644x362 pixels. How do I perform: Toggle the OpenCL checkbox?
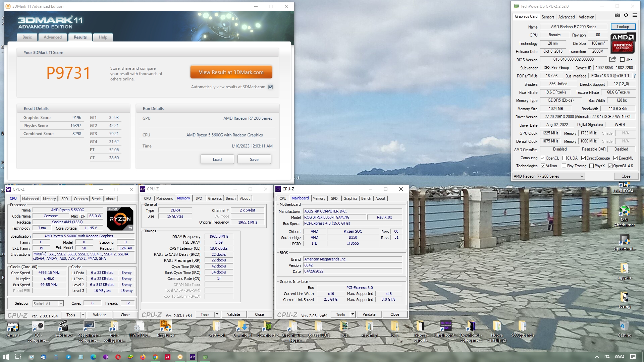[x=543, y=158]
